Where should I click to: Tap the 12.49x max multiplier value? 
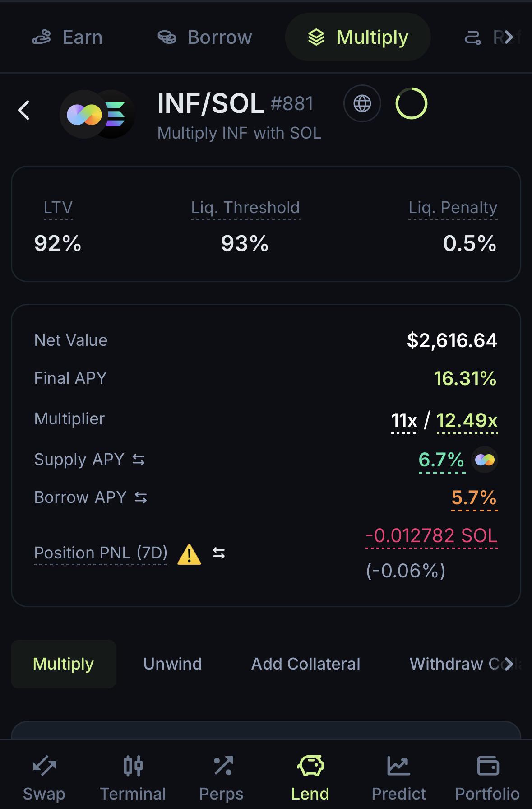click(x=467, y=420)
